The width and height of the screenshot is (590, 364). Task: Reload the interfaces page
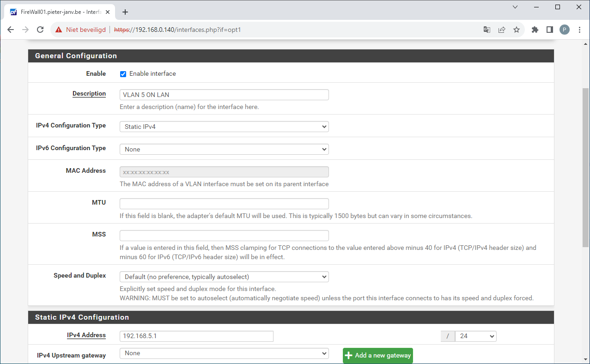40,29
